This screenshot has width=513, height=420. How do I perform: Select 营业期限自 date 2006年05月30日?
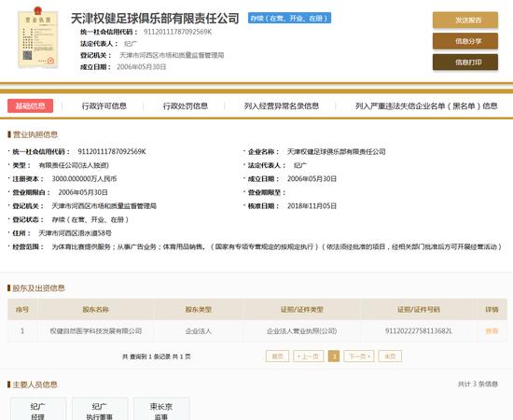pos(83,192)
